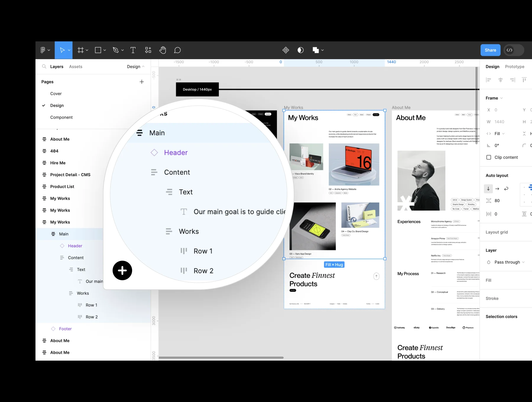Screen dimensions: 532x402
Task: Select the Cover page
Action: point(56,94)
